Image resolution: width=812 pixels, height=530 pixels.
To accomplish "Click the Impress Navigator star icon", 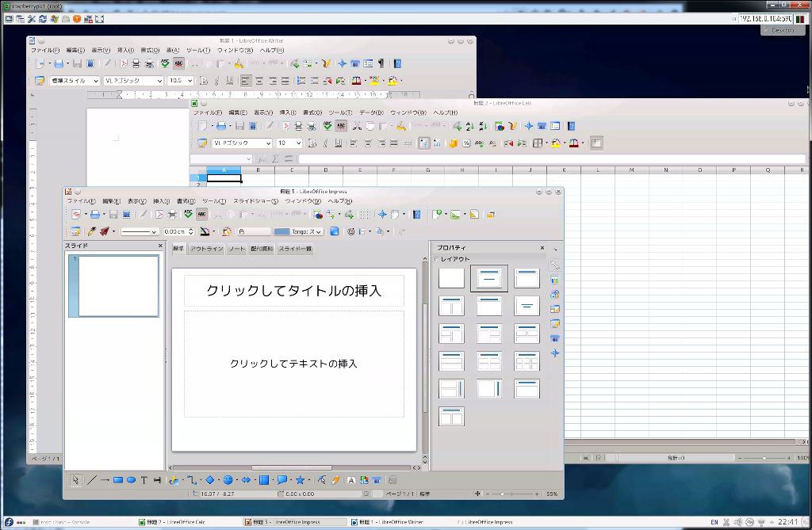I will (382, 214).
